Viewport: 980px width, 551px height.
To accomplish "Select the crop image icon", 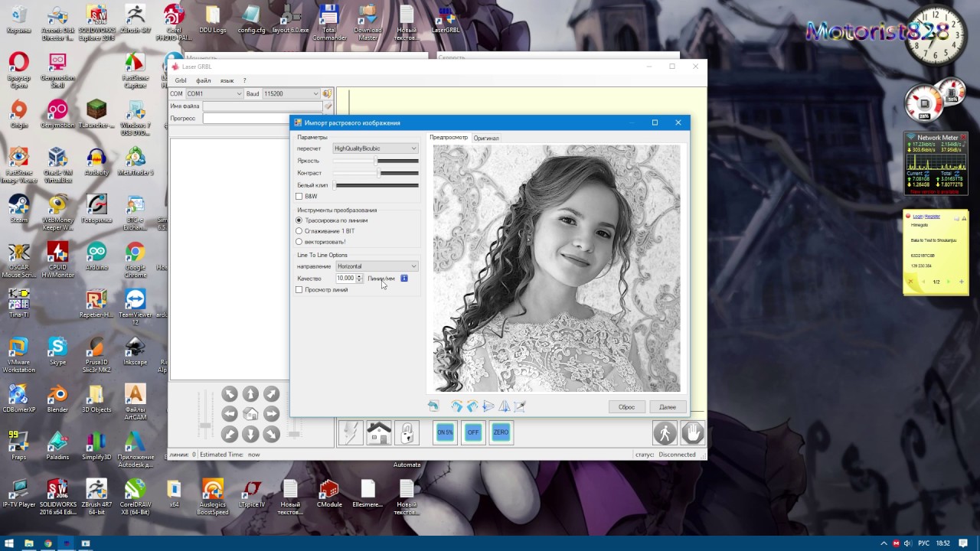I will pos(520,406).
